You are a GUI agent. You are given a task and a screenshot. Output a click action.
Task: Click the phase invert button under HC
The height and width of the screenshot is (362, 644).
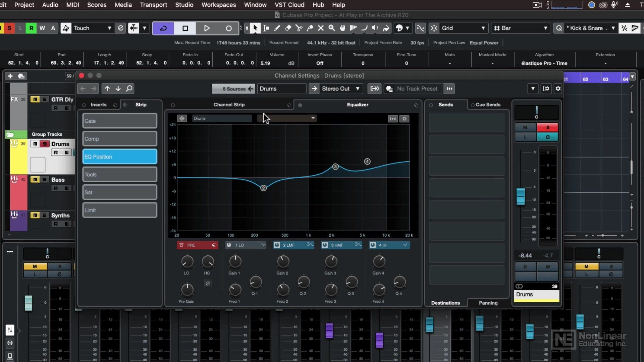tap(208, 284)
